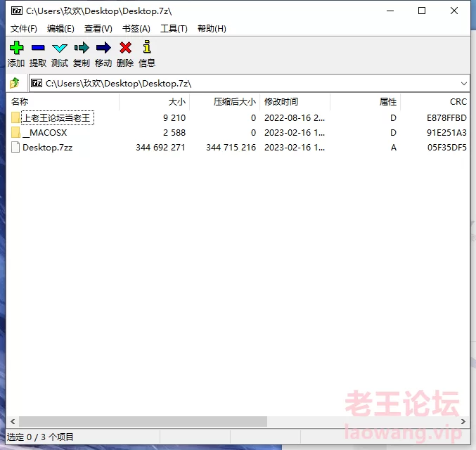Screen dimensions: 476x450
Task: Click compressed size 344 715 216
Action: coord(231,148)
